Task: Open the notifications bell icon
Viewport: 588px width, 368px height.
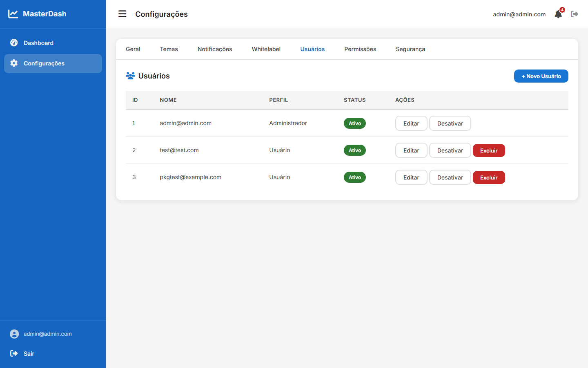Action: 558,14
